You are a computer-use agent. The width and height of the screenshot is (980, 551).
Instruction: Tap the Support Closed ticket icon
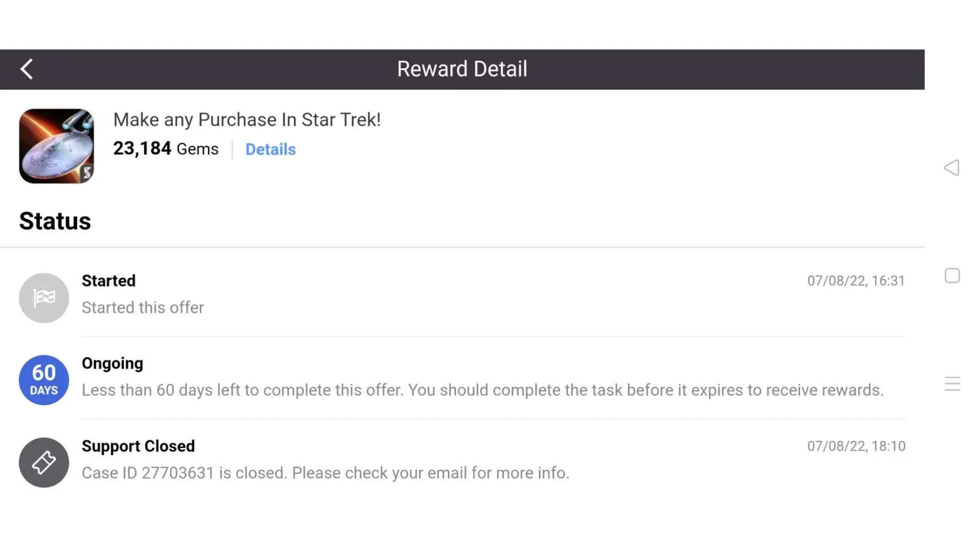coord(44,463)
